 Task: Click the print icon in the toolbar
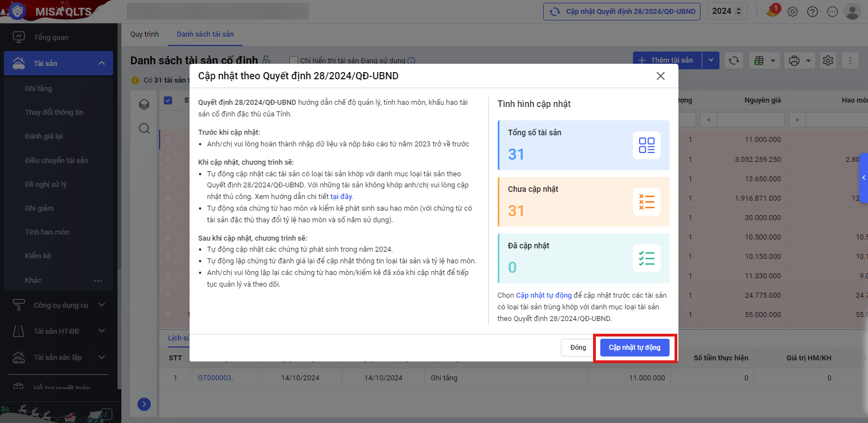pyautogui.click(x=794, y=60)
